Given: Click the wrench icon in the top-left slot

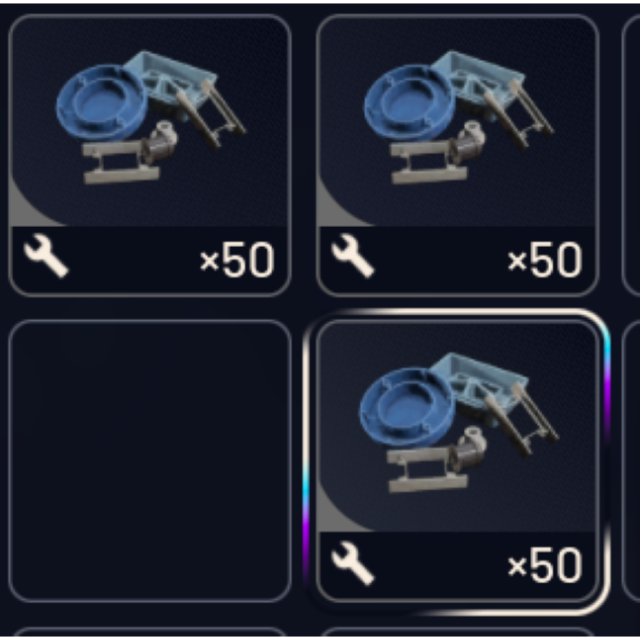Looking at the screenshot, I should pyautogui.click(x=46, y=256).
